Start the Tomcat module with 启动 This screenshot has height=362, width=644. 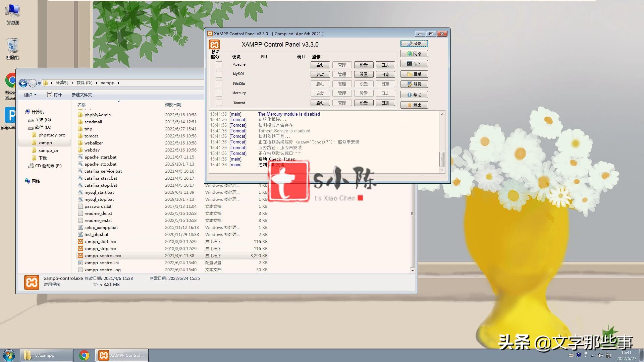point(320,103)
